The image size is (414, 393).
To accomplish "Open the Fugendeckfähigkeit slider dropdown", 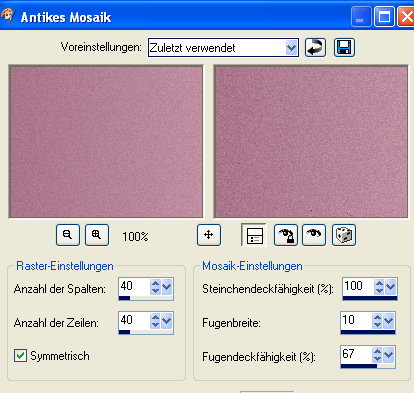I will (389, 355).
